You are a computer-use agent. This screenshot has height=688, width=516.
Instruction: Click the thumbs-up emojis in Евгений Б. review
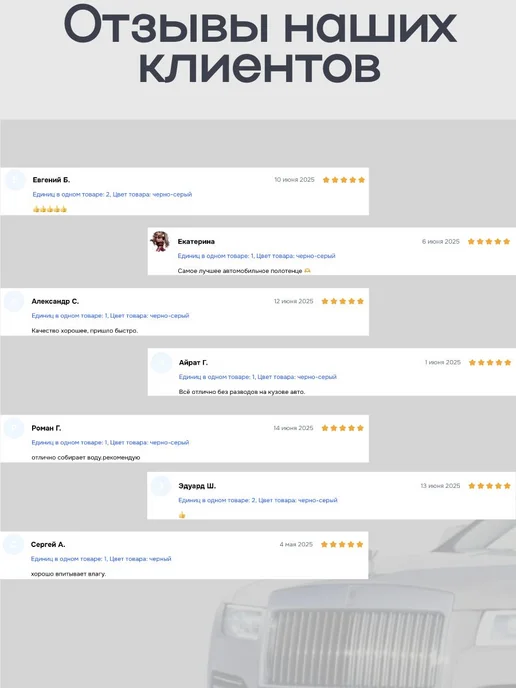click(x=50, y=209)
